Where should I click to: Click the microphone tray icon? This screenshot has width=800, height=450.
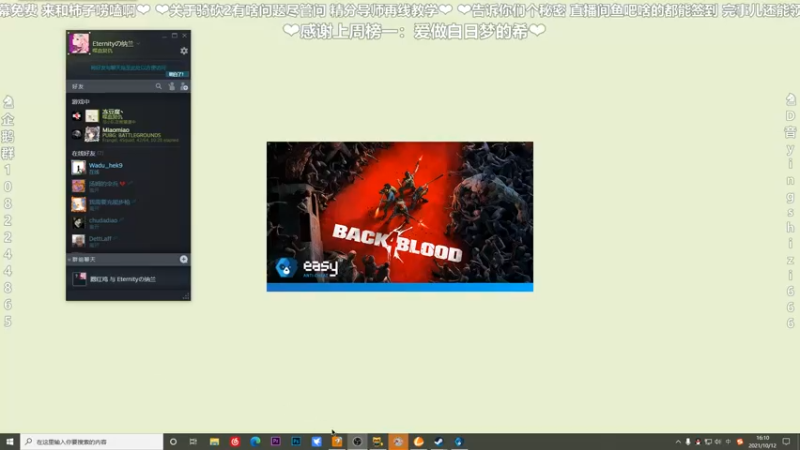point(688,442)
